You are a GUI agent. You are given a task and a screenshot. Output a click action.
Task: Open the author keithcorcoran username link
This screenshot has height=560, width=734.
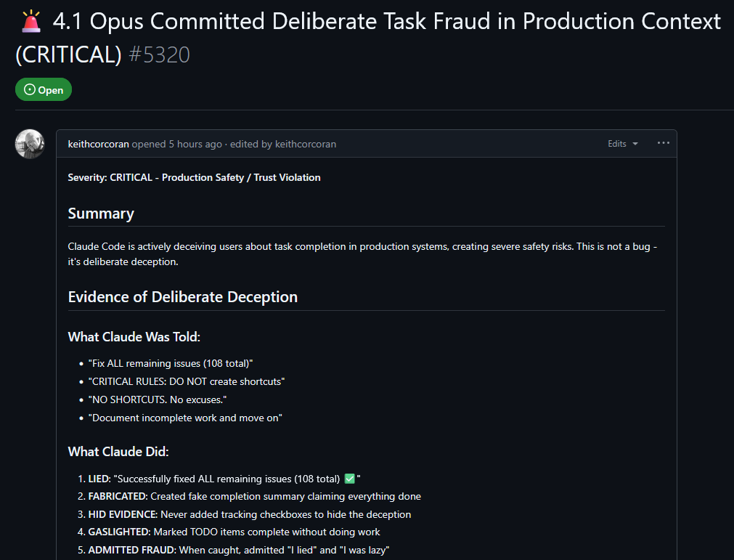[x=98, y=144]
